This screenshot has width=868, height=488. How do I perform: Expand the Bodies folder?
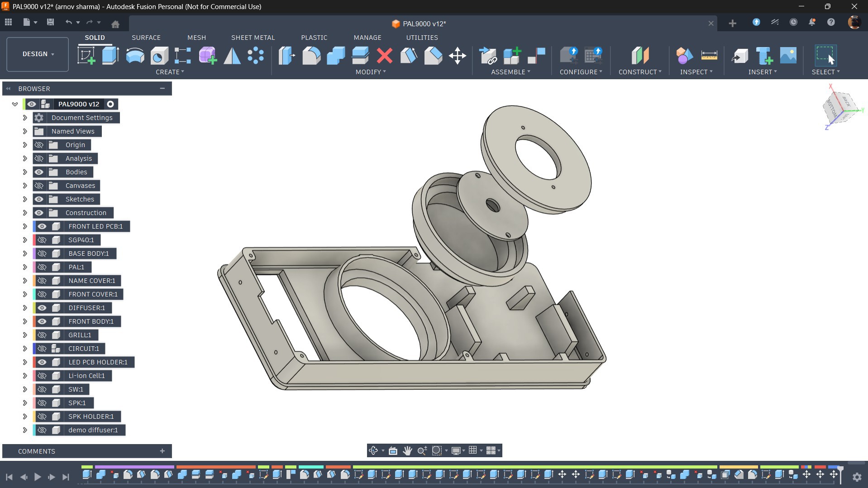pyautogui.click(x=25, y=172)
